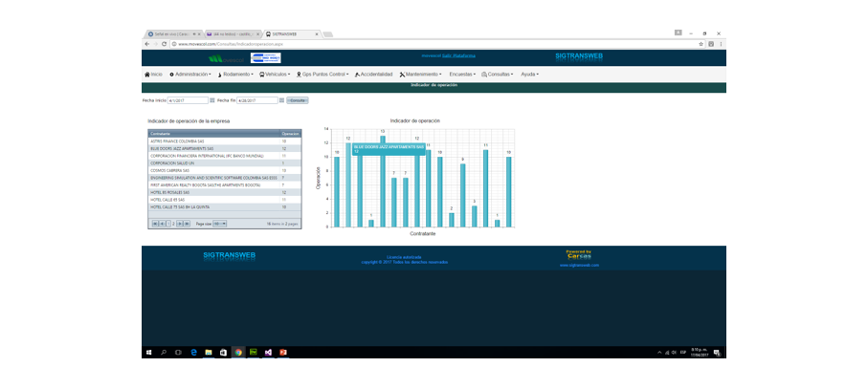
Task: Click the browser back arrow
Action: click(146, 44)
